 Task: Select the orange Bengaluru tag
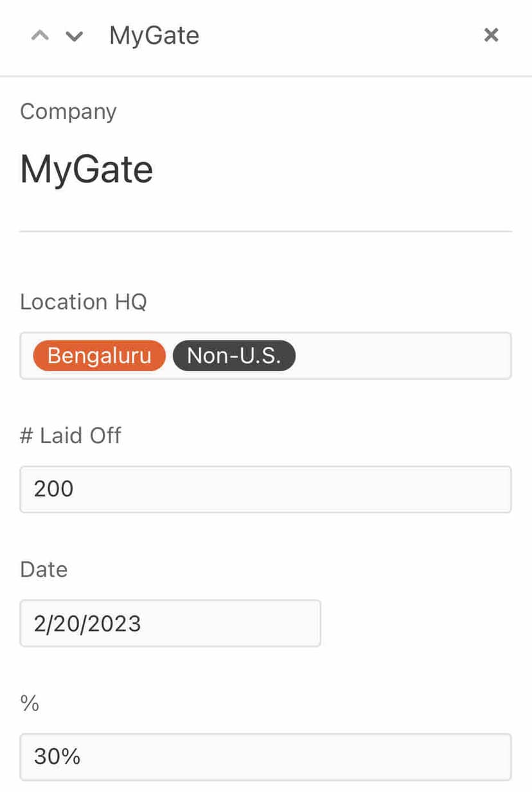click(99, 356)
